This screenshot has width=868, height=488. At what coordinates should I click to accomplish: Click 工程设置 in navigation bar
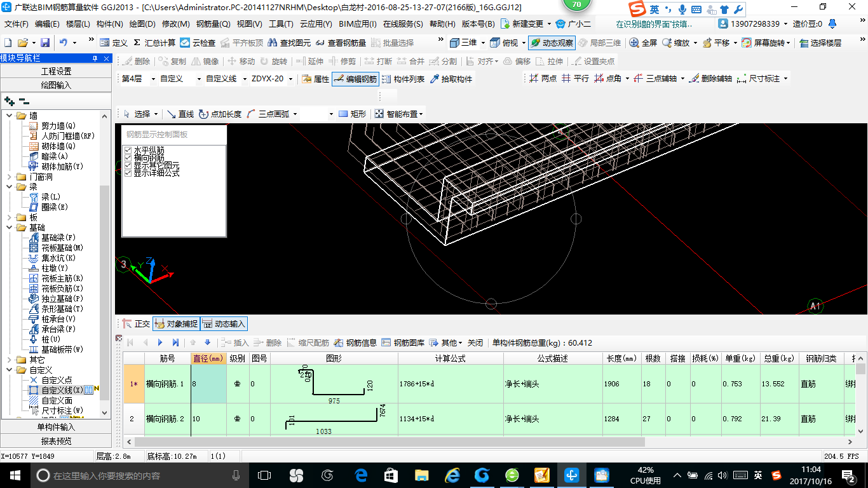click(56, 71)
